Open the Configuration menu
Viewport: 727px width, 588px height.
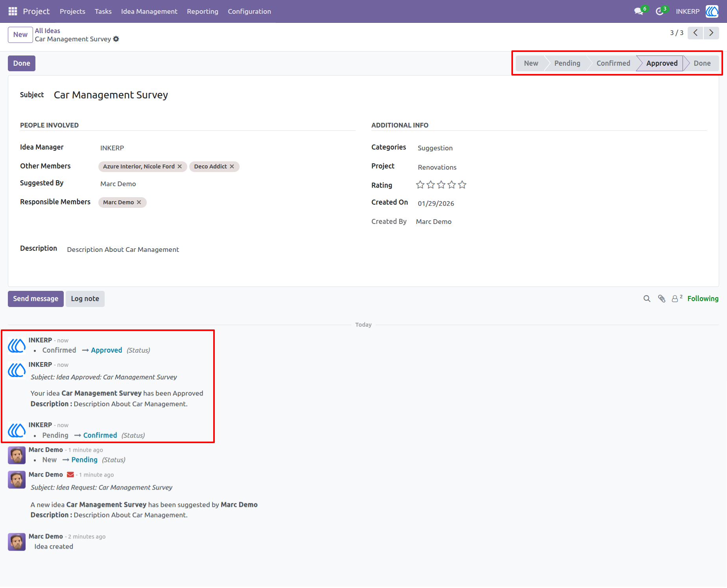pos(249,11)
